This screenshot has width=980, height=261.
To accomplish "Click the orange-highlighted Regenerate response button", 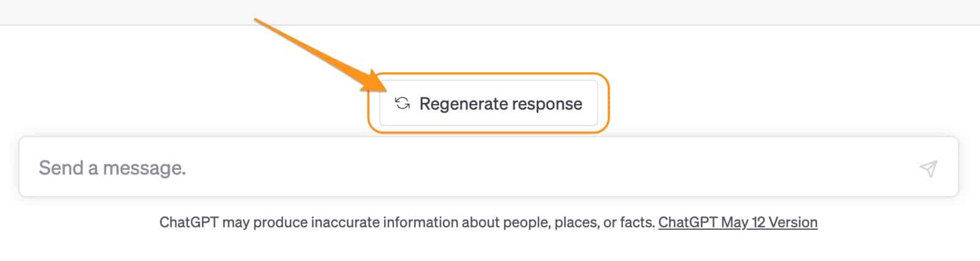I will (488, 104).
